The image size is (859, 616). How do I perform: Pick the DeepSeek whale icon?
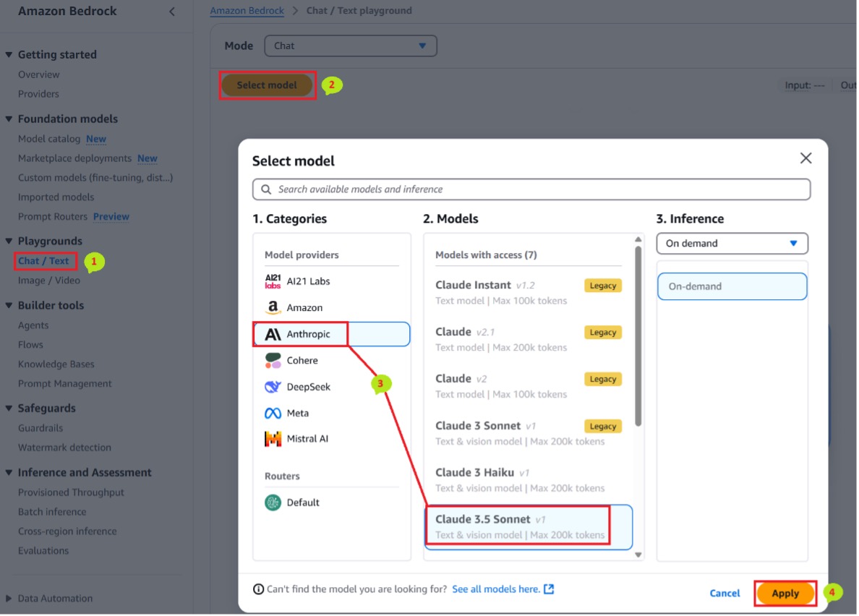pyautogui.click(x=273, y=387)
